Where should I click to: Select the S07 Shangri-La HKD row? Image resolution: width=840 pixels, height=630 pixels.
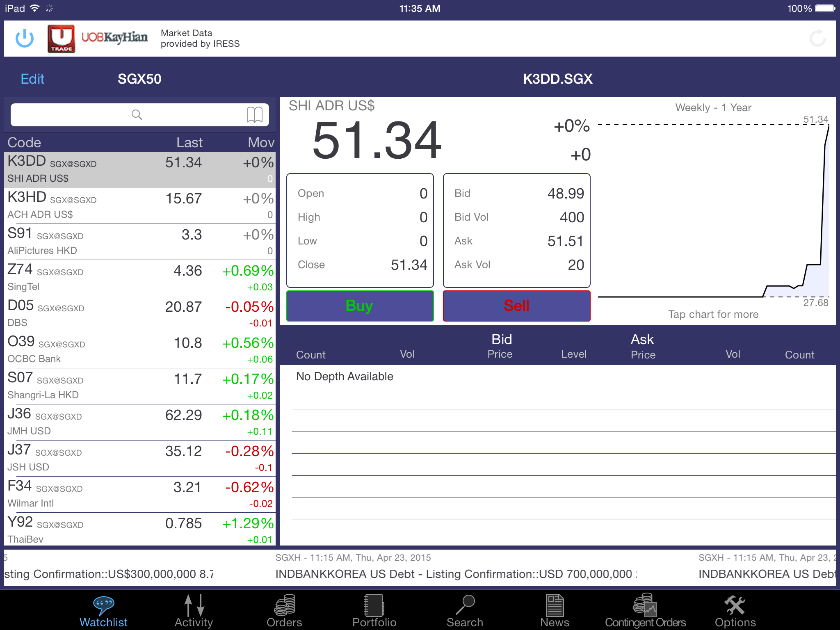140,386
